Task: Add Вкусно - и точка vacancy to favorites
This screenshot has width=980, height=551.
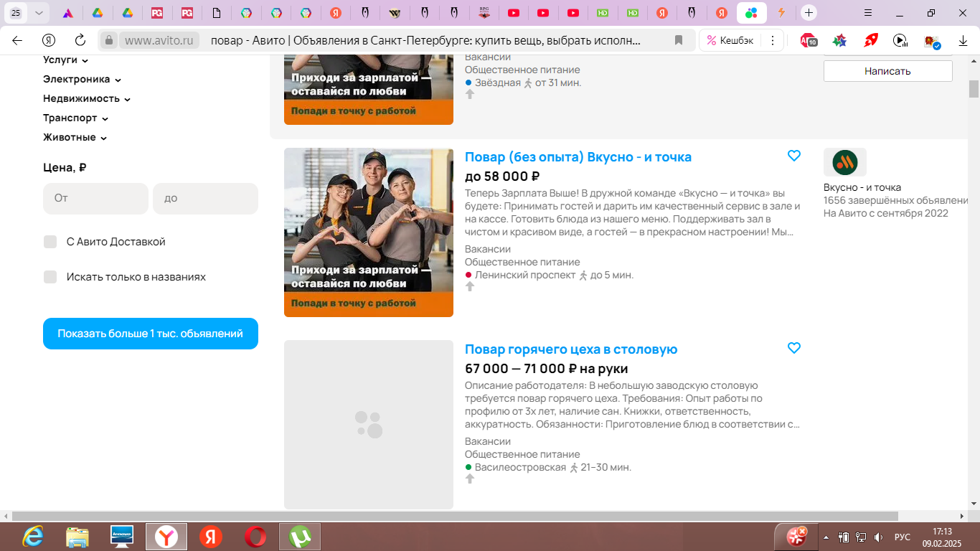Action: 794,156
